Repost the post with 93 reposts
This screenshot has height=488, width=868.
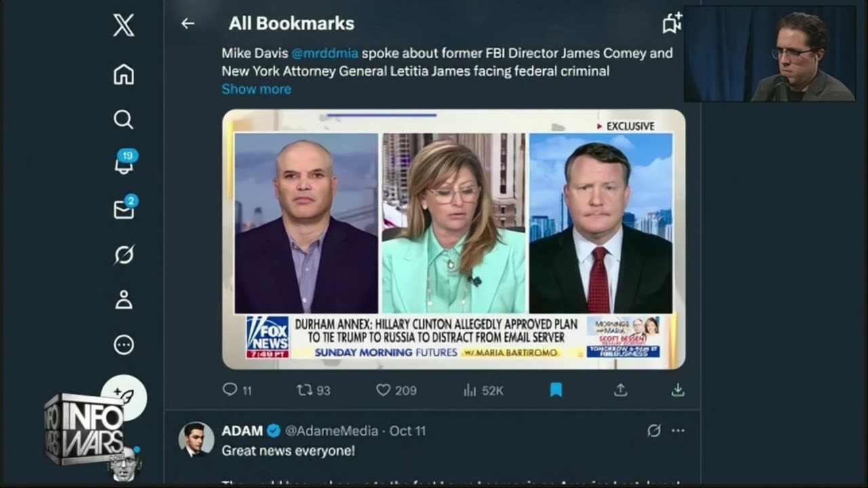(313, 390)
